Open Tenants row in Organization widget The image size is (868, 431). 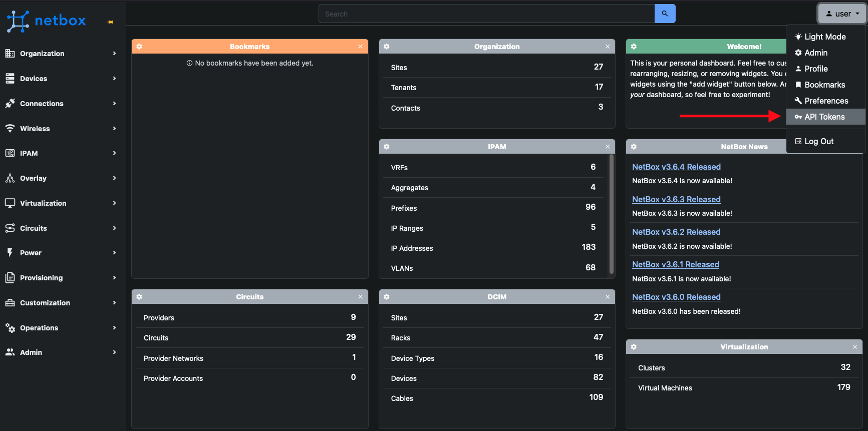coord(497,88)
